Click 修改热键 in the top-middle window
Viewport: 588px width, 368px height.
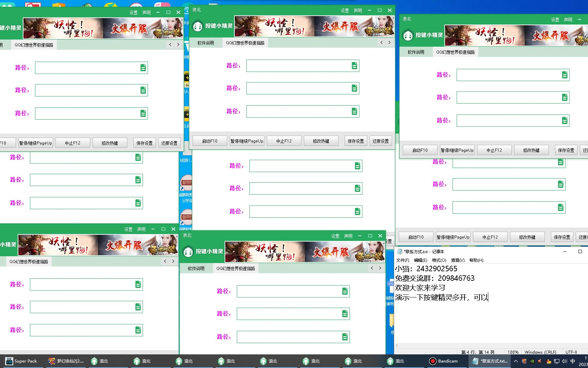click(321, 141)
